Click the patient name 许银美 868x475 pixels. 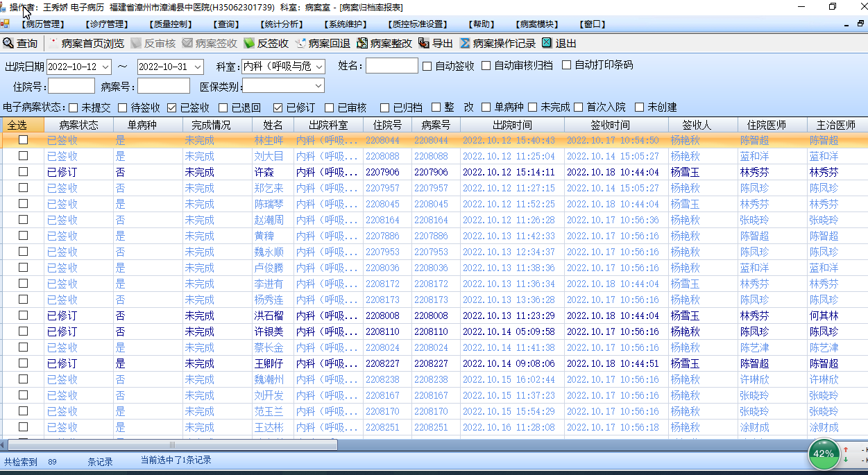[269, 331]
